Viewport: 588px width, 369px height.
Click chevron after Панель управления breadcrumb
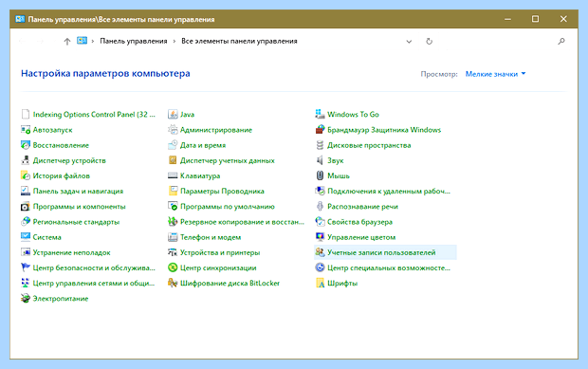click(x=175, y=41)
